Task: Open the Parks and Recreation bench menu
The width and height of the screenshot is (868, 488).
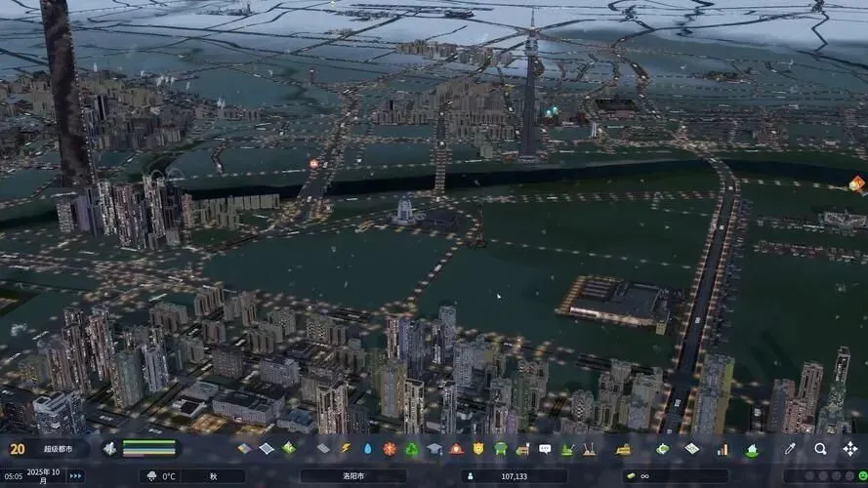Action: (x=522, y=449)
